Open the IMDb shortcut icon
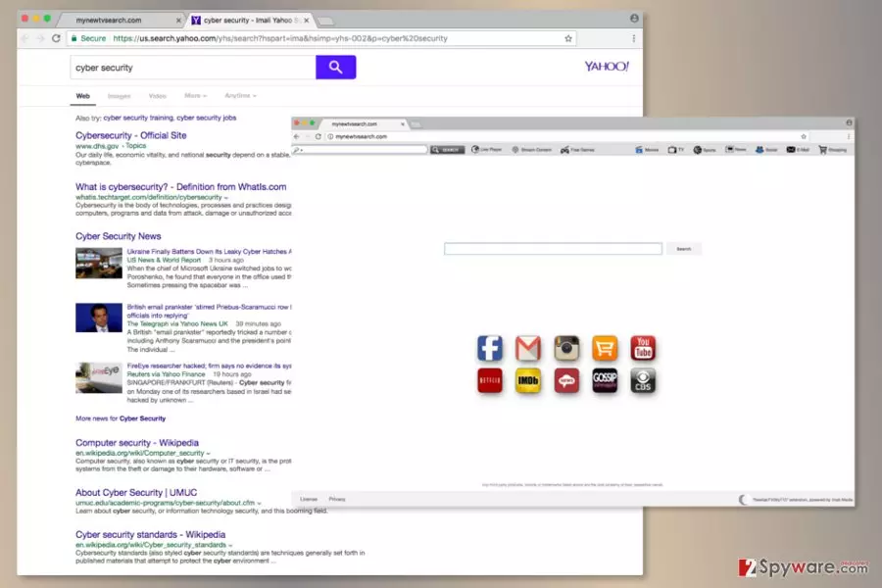The width and height of the screenshot is (882, 588). point(528,381)
